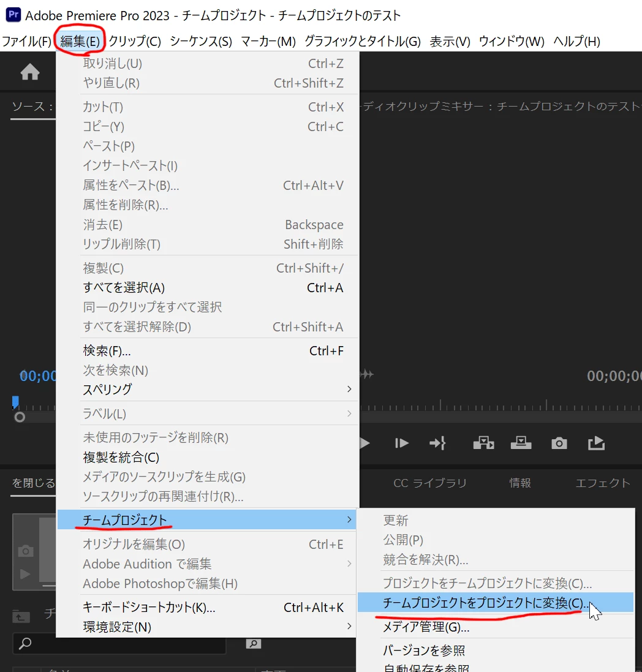Image resolution: width=642 pixels, height=672 pixels.
Task: Select 自動保存を参照
Action: pyautogui.click(x=496, y=667)
